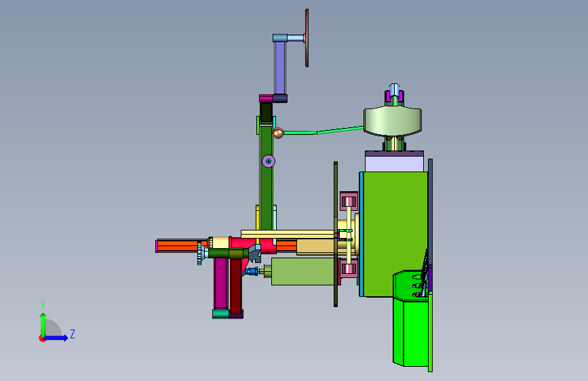Select the Z axis label
This screenshot has width=588, height=381.
point(73,334)
